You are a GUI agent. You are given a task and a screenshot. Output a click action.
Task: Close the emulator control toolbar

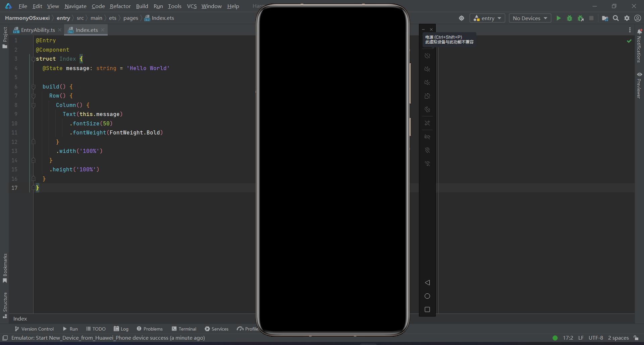coord(431,30)
